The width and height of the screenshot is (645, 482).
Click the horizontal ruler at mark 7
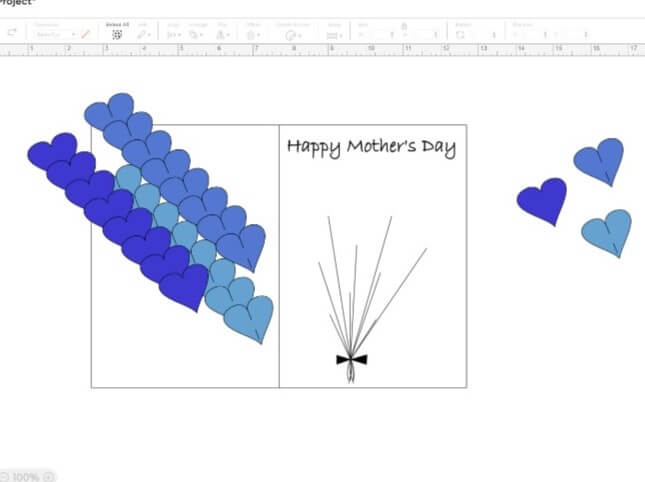click(256, 50)
